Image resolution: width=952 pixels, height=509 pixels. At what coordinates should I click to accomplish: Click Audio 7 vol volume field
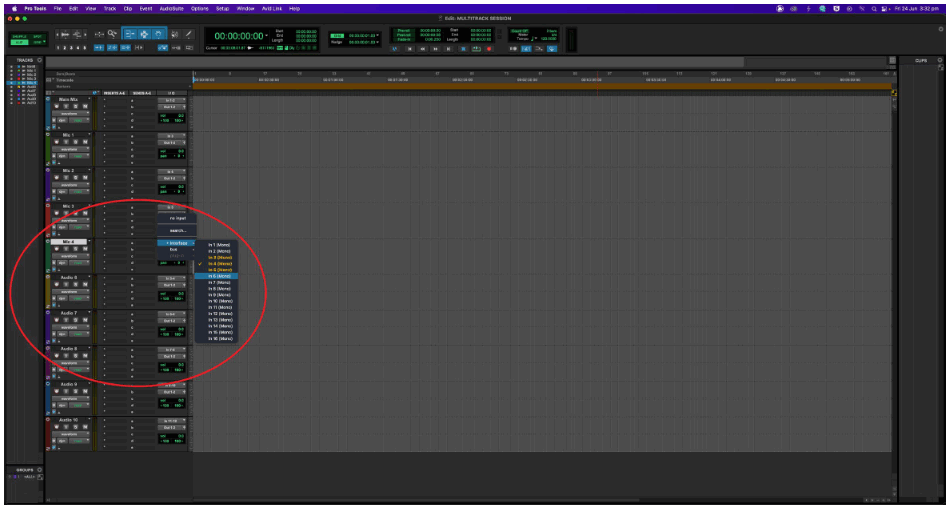(172, 329)
